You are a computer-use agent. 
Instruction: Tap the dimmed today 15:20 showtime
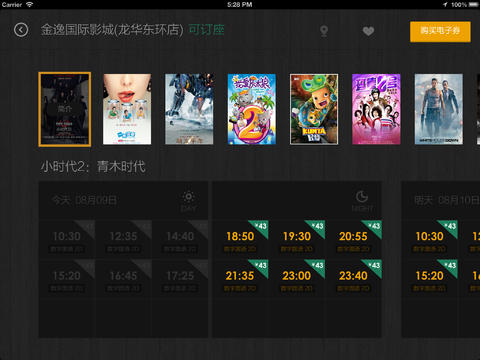click(67, 279)
